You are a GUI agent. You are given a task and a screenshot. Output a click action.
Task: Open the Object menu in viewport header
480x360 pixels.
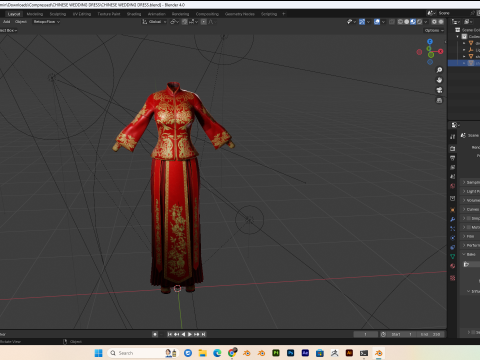click(21, 22)
